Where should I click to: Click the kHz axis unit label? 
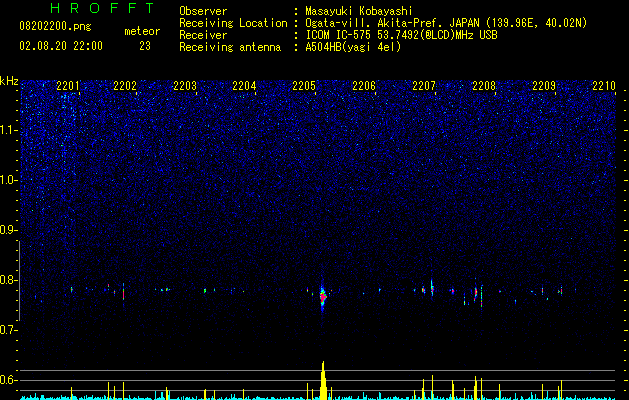coord(9,81)
